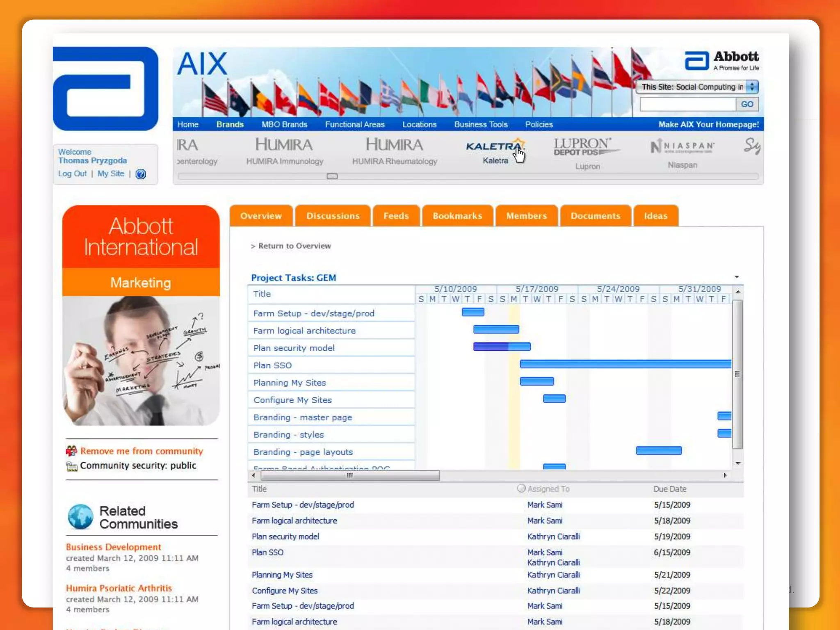The image size is (840, 630).
Task: Open the Functional Areas menu
Action: (x=355, y=124)
